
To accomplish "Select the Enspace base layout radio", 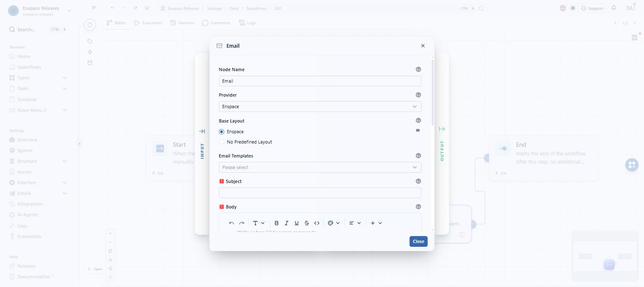I will 222,132.
